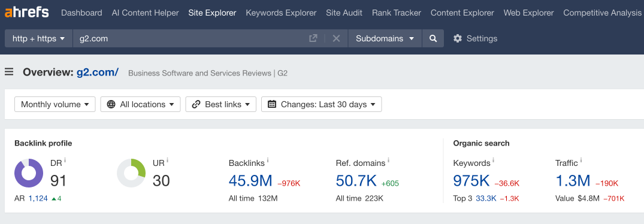Image resolution: width=644 pixels, height=224 pixels.
Task: Open AI Content Helper
Action: tap(146, 13)
